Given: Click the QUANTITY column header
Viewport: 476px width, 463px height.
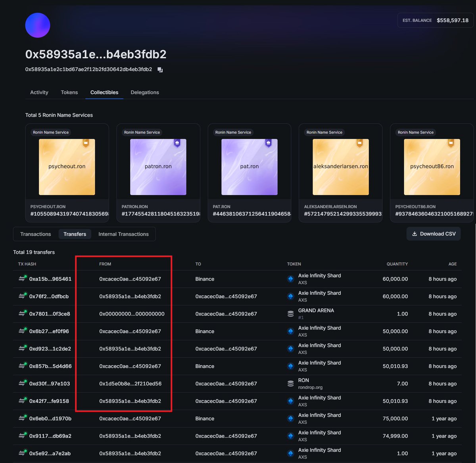Looking at the screenshot, I should [397, 264].
